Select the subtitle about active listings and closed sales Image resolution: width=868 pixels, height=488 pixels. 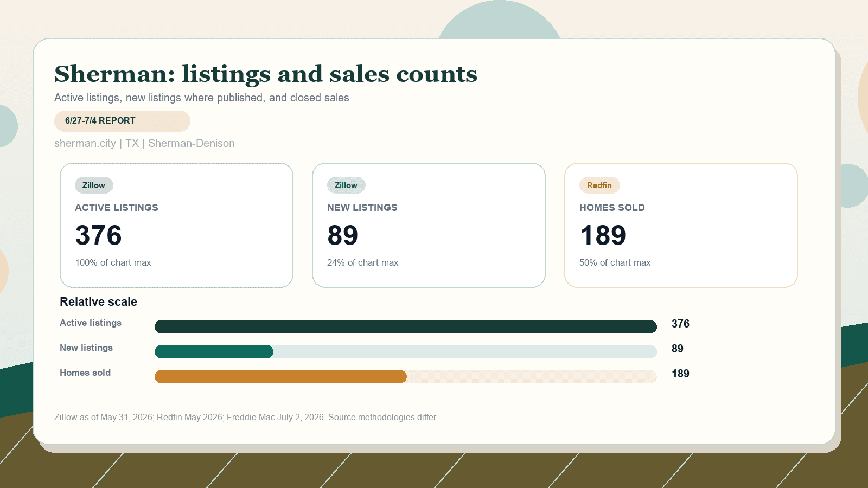202,98
